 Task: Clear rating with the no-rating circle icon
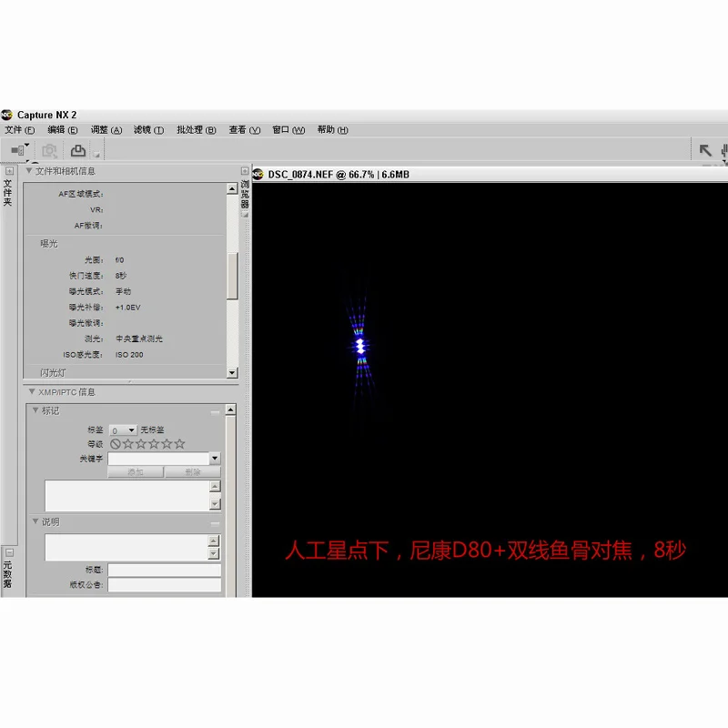[x=116, y=444]
